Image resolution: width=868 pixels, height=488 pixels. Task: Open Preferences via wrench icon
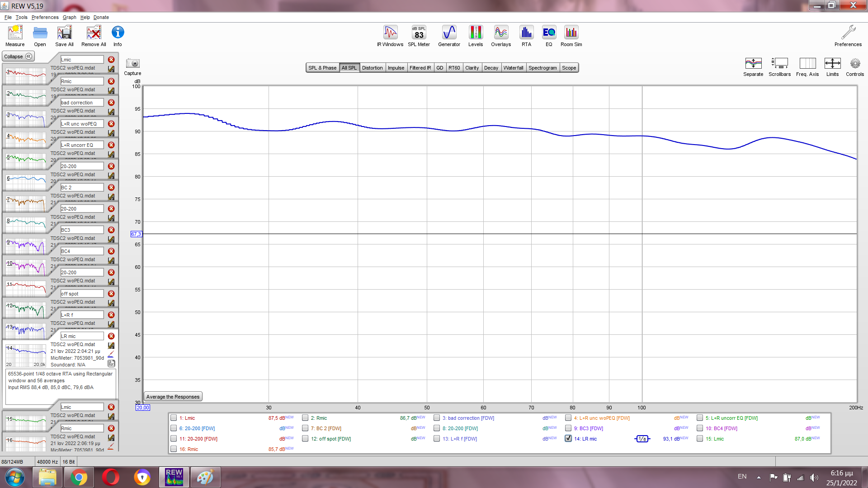pyautogui.click(x=848, y=36)
